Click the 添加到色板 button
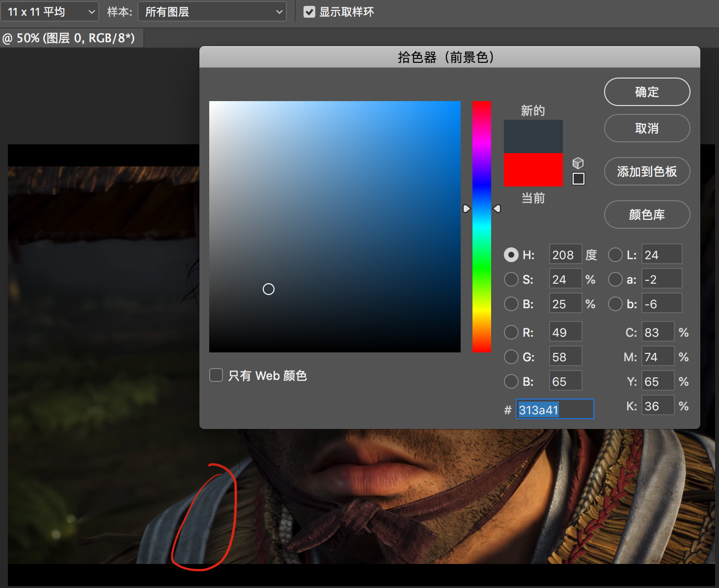Viewport: 719px width, 588px height. click(647, 171)
